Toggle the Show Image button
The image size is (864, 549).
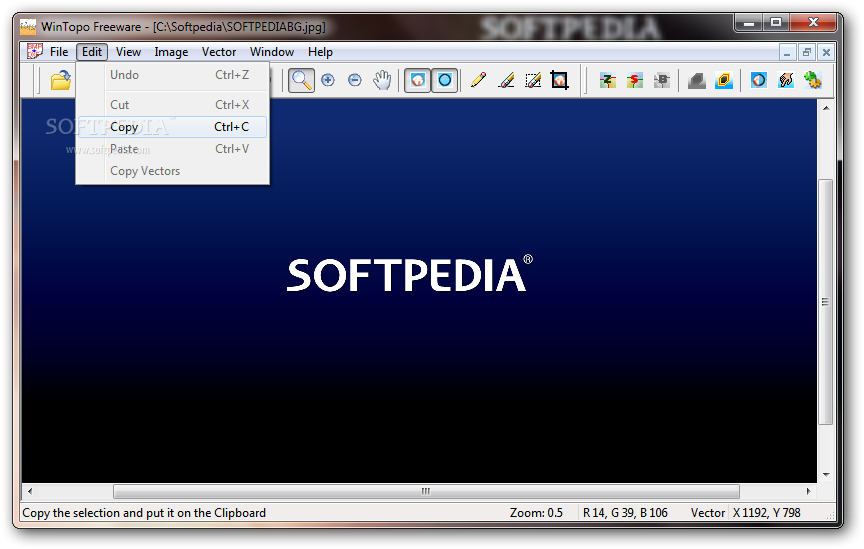click(x=418, y=80)
